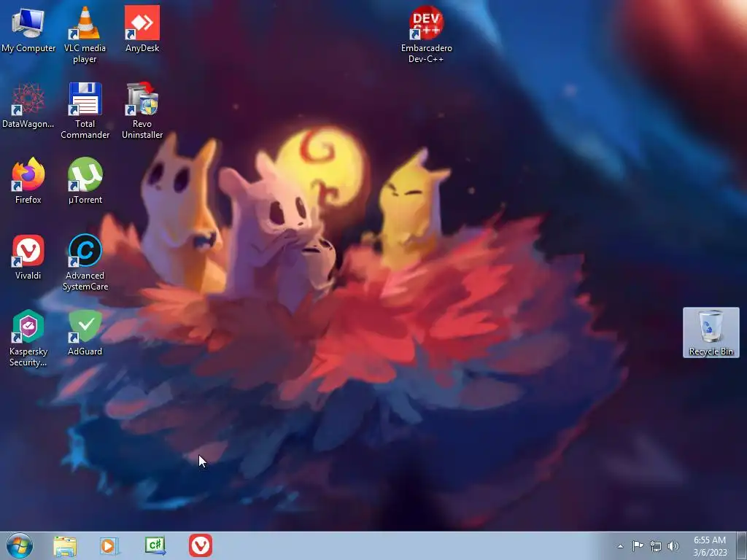
Task: Open the volume speaker tray icon
Action: click(x=673, y=545)
